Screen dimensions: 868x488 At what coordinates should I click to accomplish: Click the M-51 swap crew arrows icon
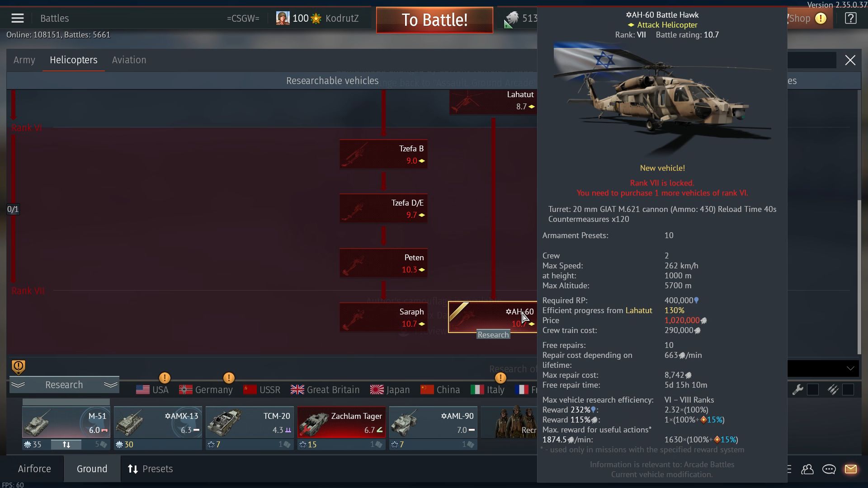(x=66, y=445)
